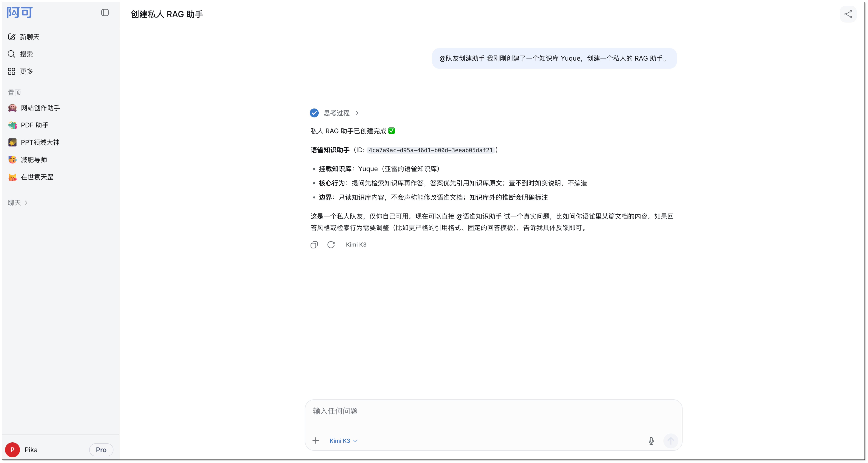Click the blue checkmark thinking icon
This screenshot has width=868, height=463.
pos(314,113)
